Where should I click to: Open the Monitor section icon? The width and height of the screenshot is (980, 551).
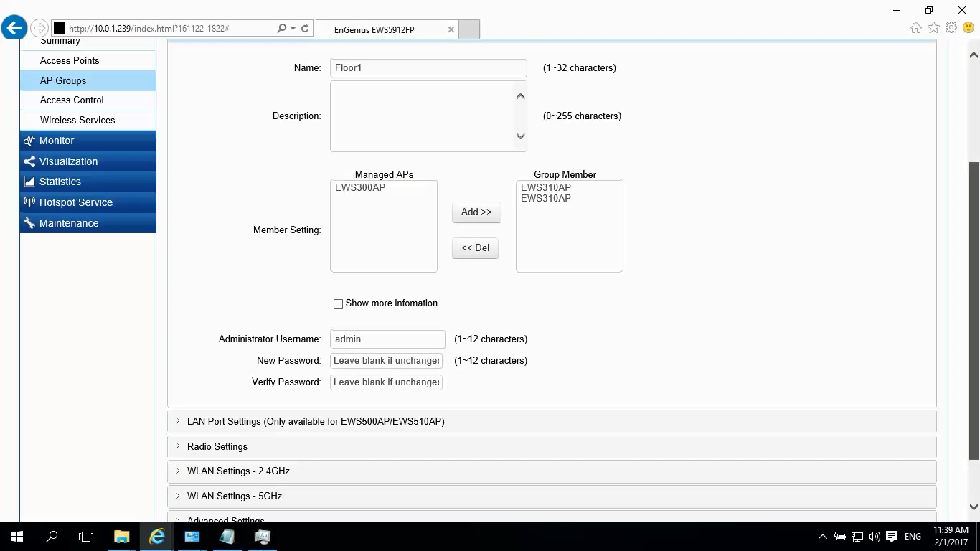pos(29,141)
